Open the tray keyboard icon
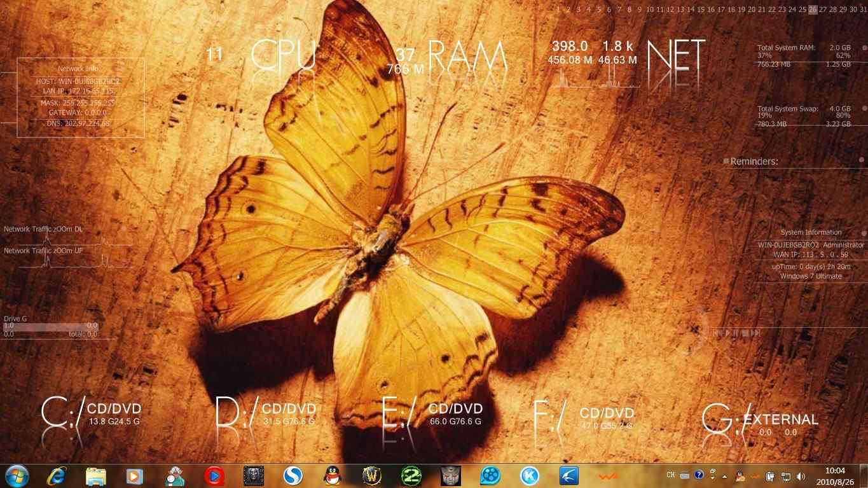 (685, 475)
